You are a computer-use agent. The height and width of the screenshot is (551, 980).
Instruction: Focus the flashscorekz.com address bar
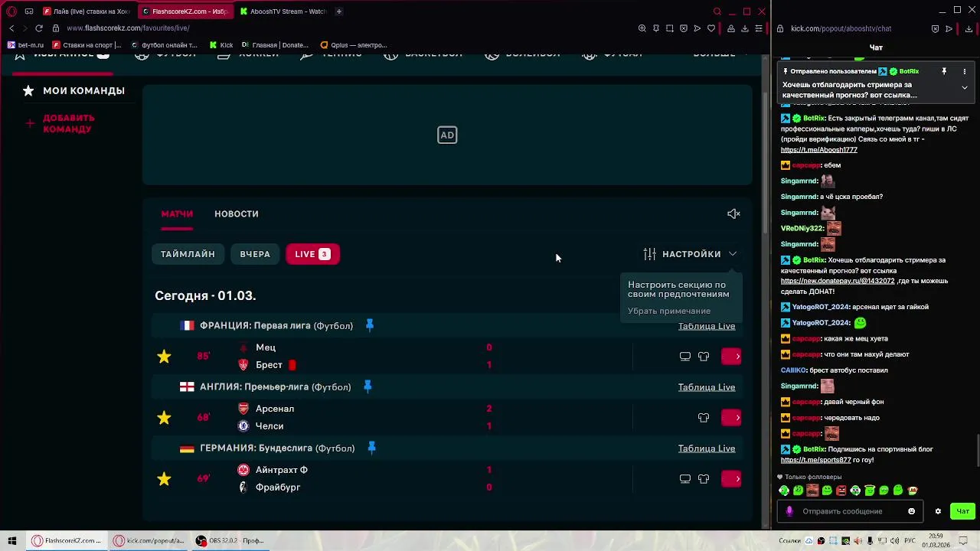[x=128, y=28]
